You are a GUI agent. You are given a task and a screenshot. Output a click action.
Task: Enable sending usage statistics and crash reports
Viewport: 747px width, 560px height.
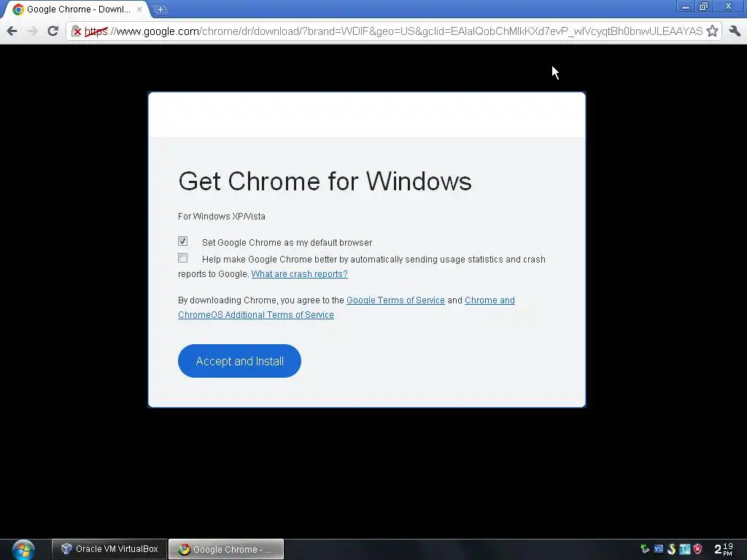[182, 258]
